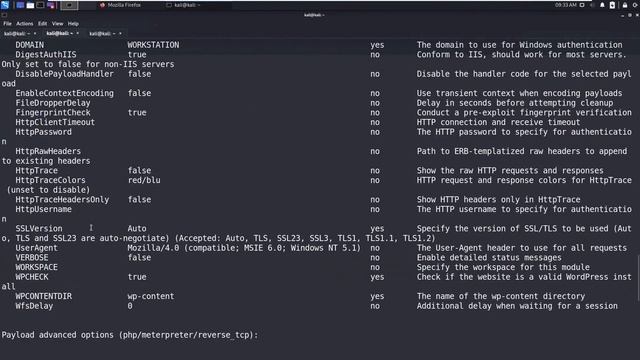Click 'Show HTTP headers only in HttpTrace'
640x360 pixels.
[x=498, y=200]
